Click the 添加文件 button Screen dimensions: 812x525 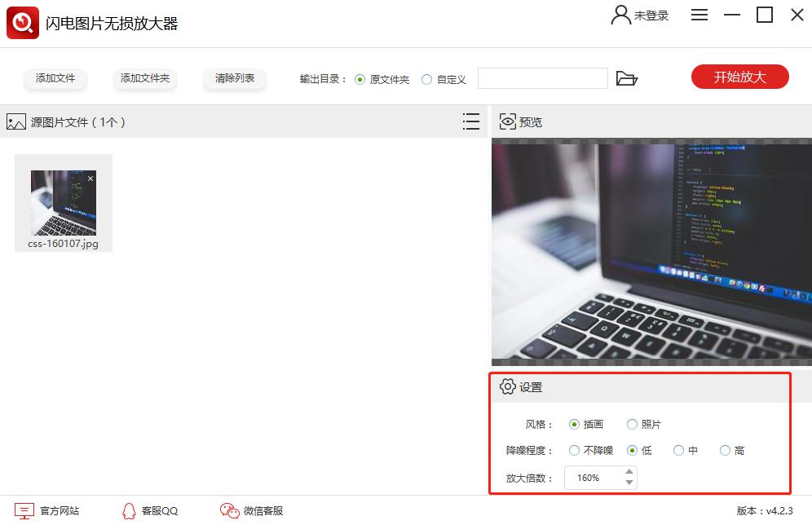tap(55, 78)
